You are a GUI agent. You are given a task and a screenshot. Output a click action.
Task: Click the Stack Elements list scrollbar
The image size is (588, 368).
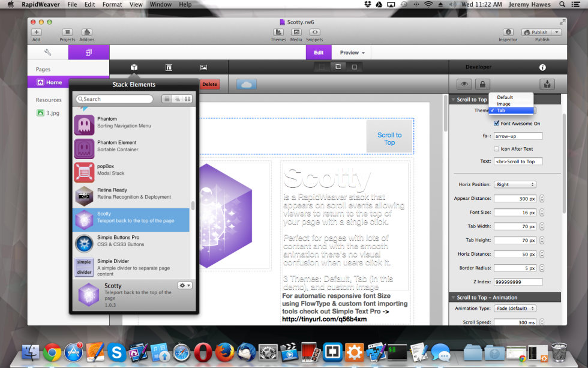tap(193, 205)
